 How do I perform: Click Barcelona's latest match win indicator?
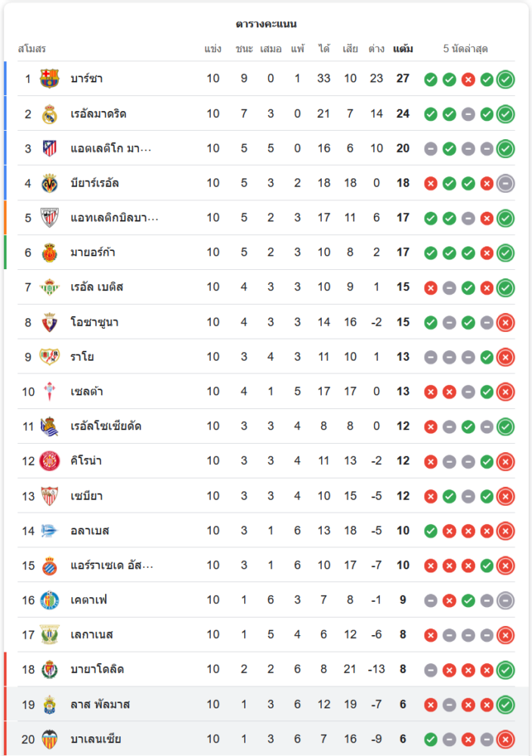tap(506, 79)
